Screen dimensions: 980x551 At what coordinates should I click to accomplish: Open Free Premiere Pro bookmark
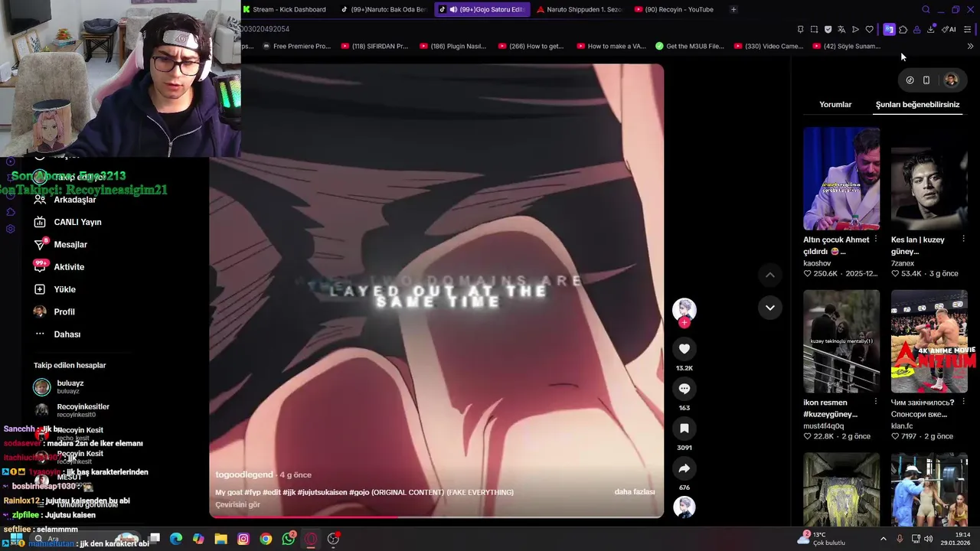tap(296, 46)
